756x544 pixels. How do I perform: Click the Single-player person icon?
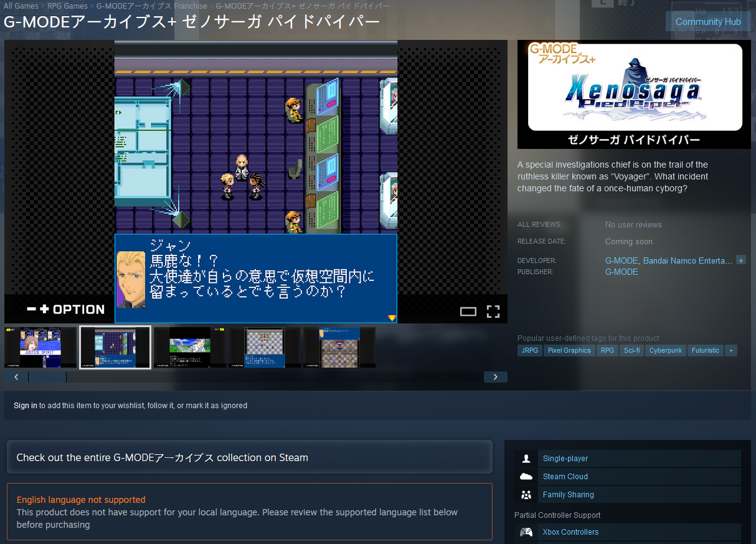pos(526,459)
